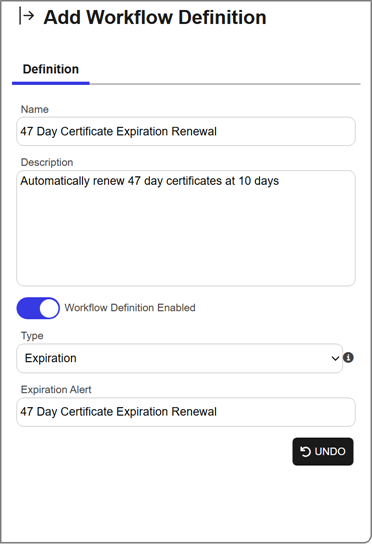Viewport: 372px width, 544px height.
Task: Select the word Expiration in Type box
Action: point(51,358)
